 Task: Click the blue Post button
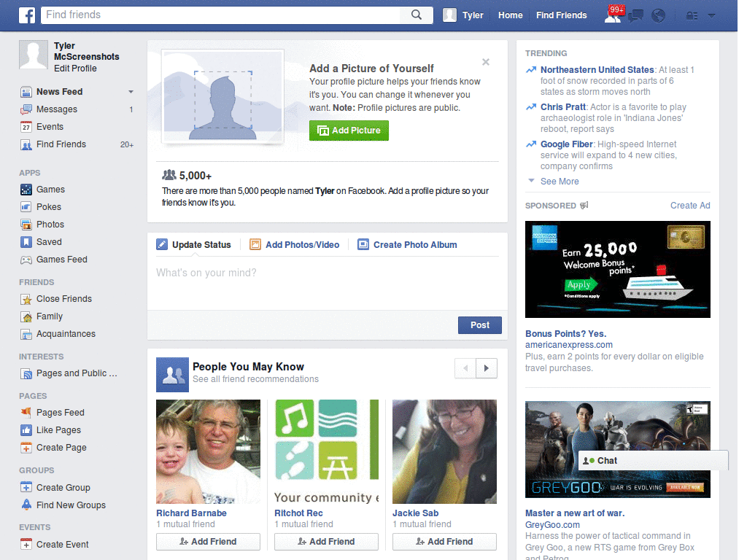480,325
